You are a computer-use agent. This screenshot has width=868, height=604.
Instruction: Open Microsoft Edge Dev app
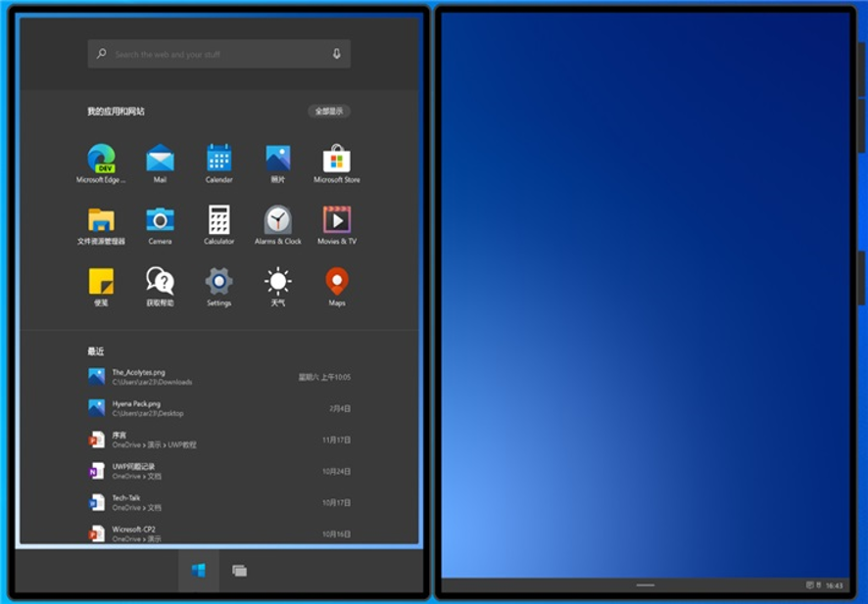101,160
